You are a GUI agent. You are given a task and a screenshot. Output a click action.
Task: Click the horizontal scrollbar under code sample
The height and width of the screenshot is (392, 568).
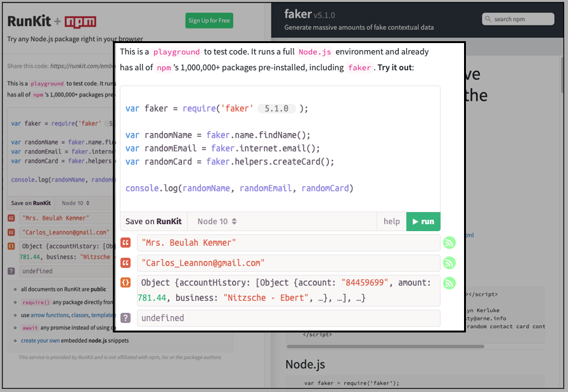coord(385,346)
